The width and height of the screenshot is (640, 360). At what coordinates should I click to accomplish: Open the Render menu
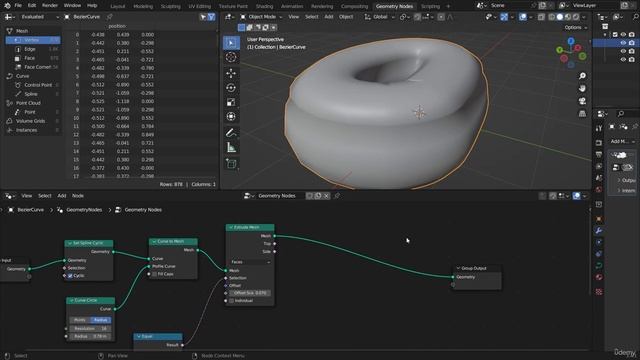50,6
